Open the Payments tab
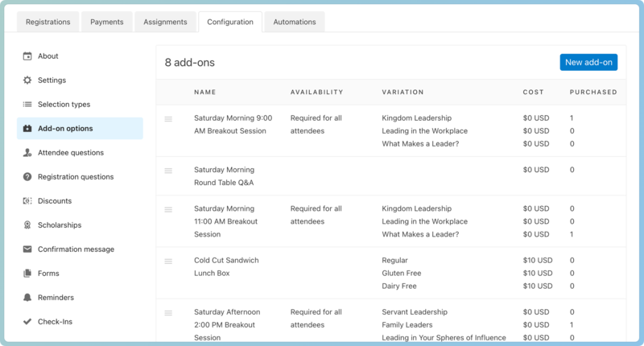The image size is (644, 346). point(106,22)
